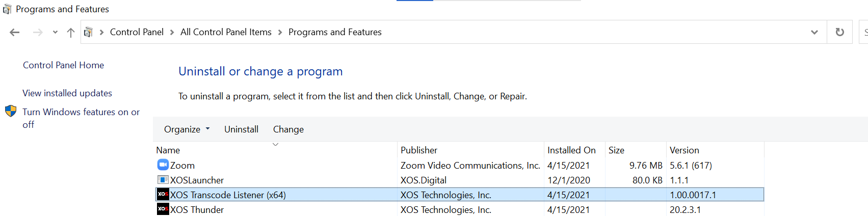
Task: Go back with the left arrow
Action: click(x=15, y=33)
